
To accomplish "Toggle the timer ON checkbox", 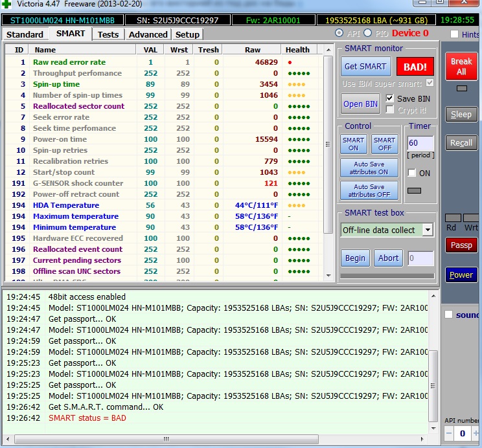I will tap(412, 173).
